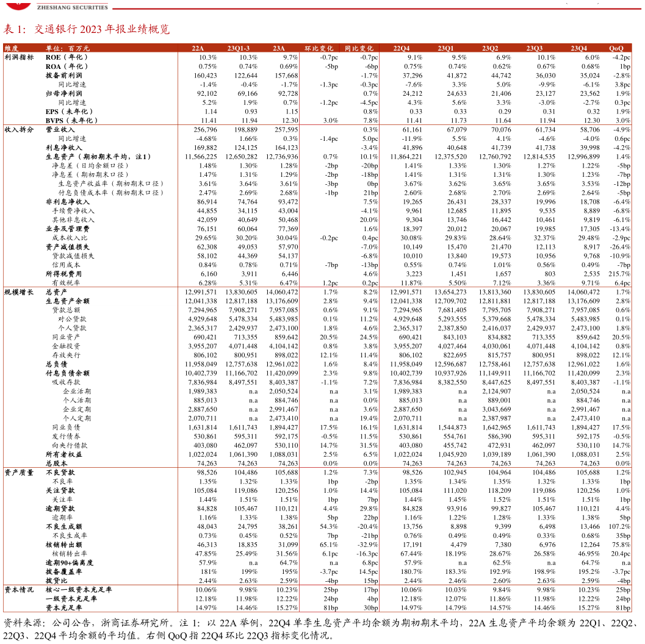Click the 逾期90+偏离度 row label

coord(69,563)
